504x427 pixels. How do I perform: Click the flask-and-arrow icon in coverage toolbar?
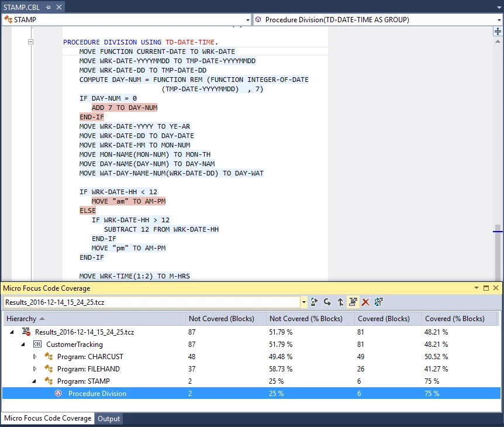314,302
